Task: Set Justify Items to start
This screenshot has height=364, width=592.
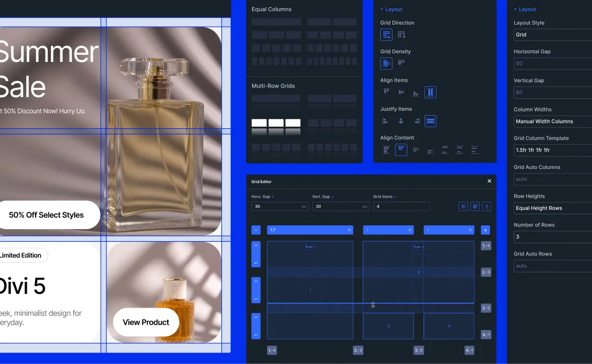Action: click(x=385, y=121)
